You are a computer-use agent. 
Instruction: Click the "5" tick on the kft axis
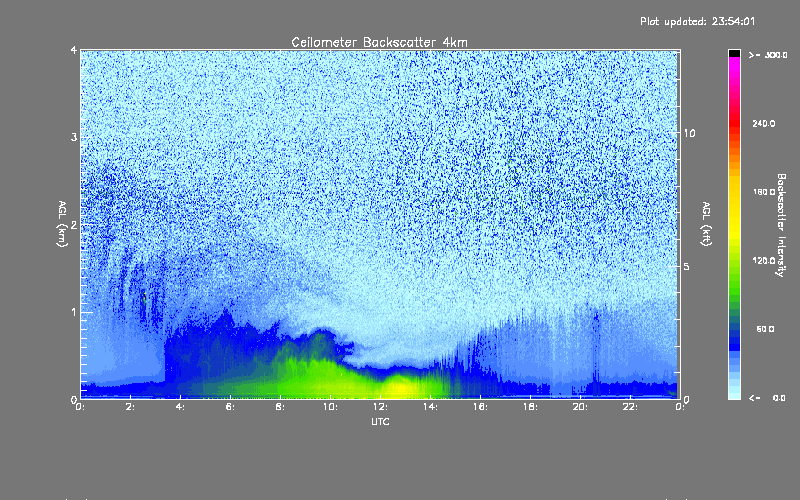687,266
